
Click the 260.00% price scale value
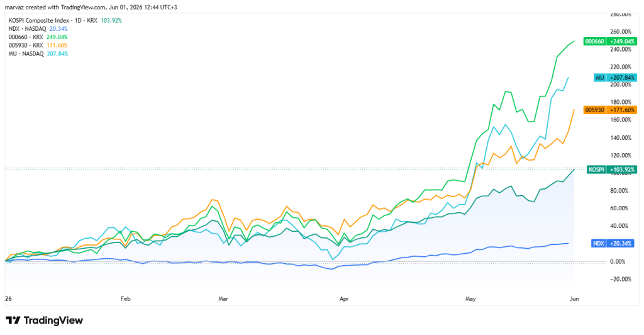point(621,31)
